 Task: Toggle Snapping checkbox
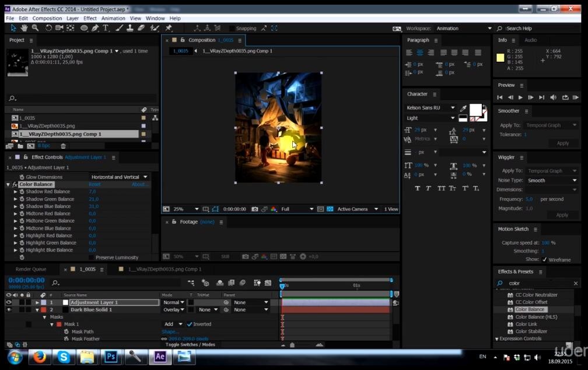(232, 29)
